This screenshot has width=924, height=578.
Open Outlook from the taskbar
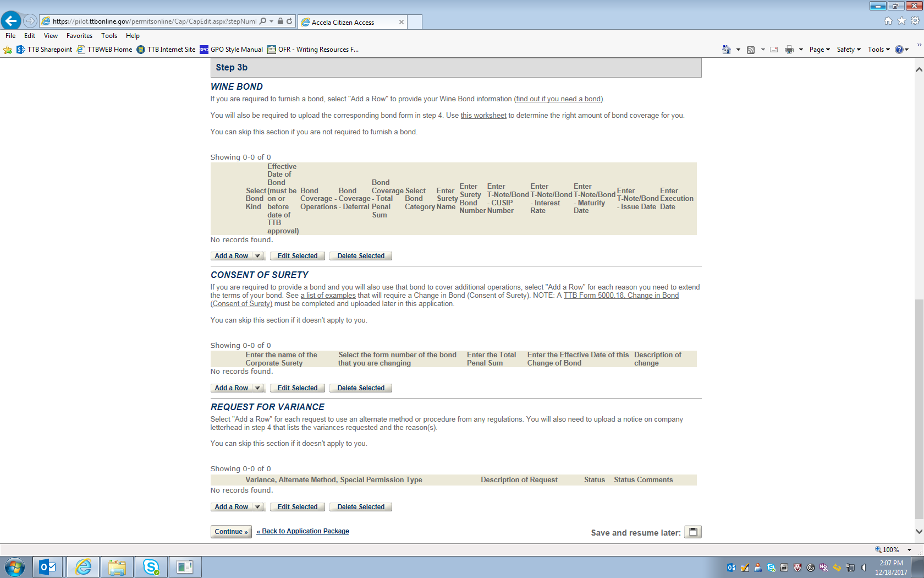pos(48,566)
